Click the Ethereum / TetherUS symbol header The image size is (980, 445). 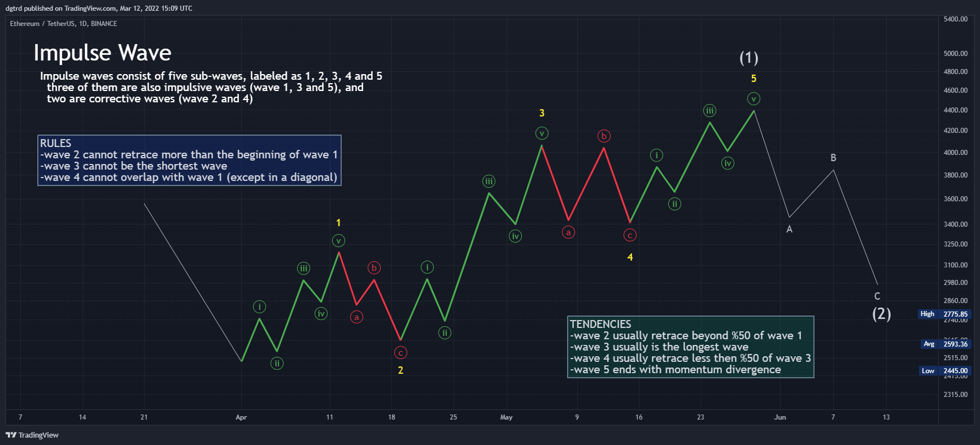(x=63, y=24)
